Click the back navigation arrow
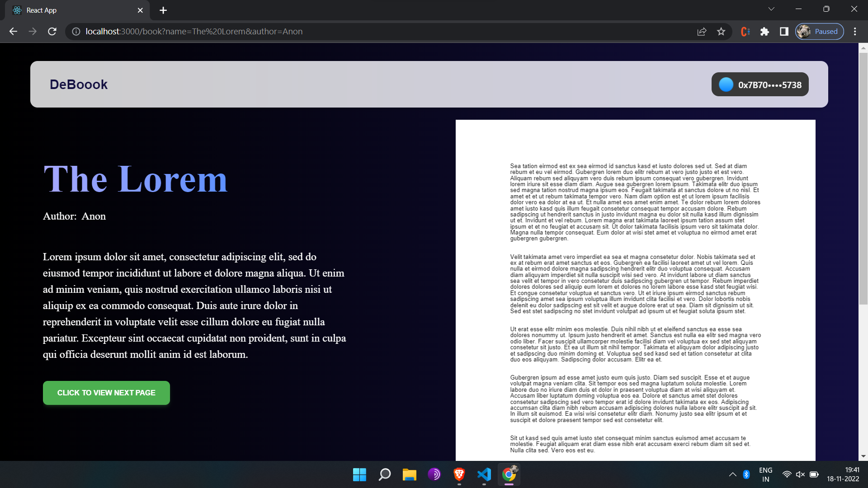Image resolution: width=868 pixels, height=488 pixels. [13, 32]
